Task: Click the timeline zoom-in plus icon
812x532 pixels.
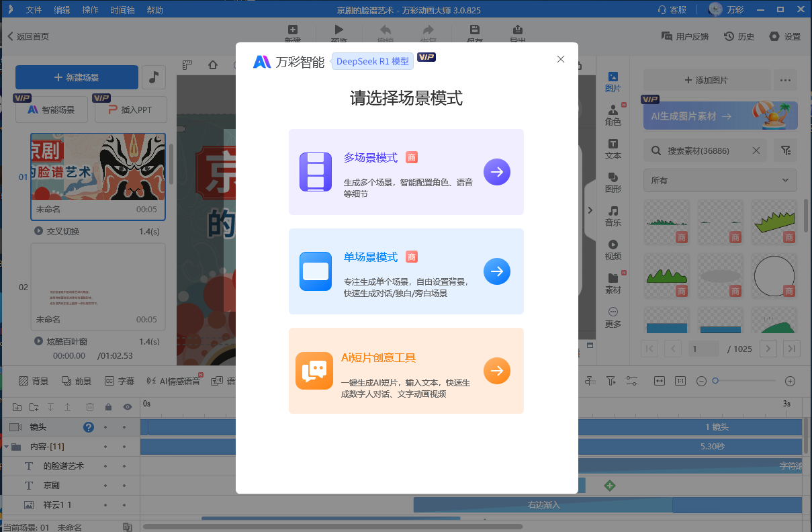Action: click(x=790, y=381)
